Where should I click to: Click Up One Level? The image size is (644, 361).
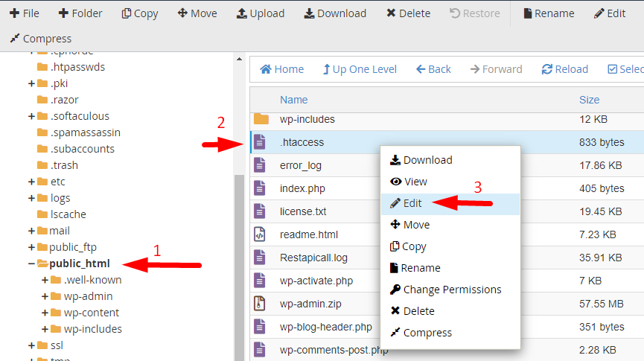360,69
